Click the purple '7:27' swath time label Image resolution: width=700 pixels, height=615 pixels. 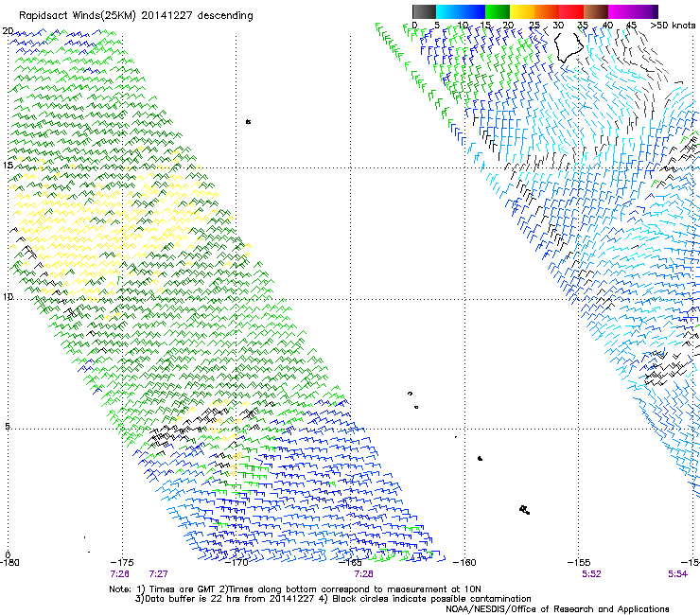click(159, 574)
